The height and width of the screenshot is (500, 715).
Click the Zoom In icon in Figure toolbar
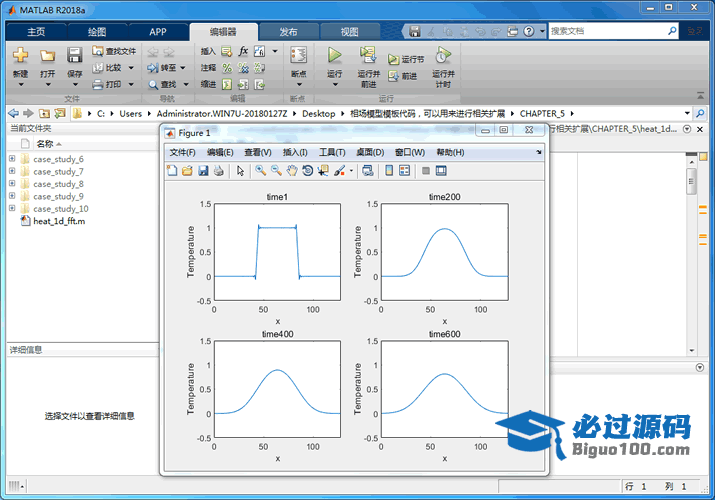click(x=260, y=170)
